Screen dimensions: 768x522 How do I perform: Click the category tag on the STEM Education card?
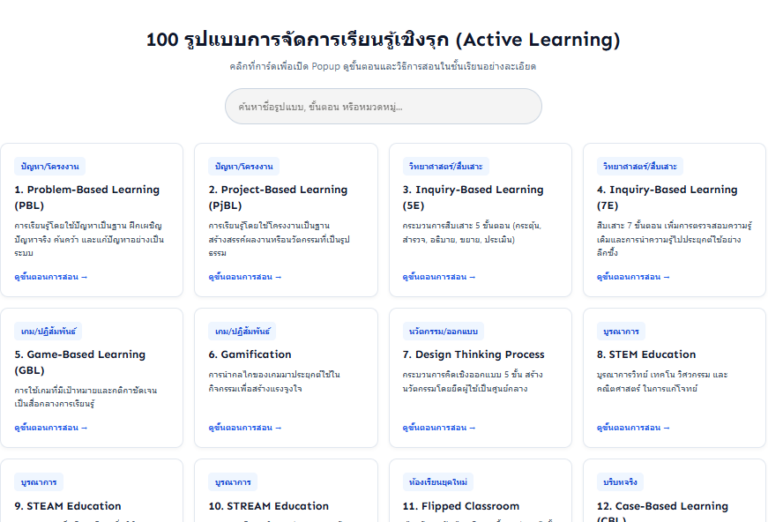[621, 332]
